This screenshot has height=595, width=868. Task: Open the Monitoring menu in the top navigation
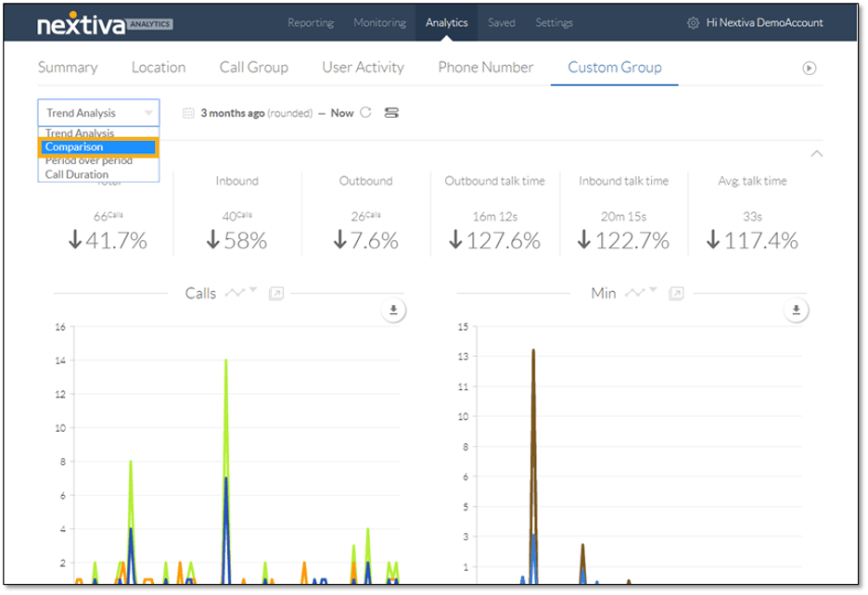pyautogui.click(x=379, y=22)
